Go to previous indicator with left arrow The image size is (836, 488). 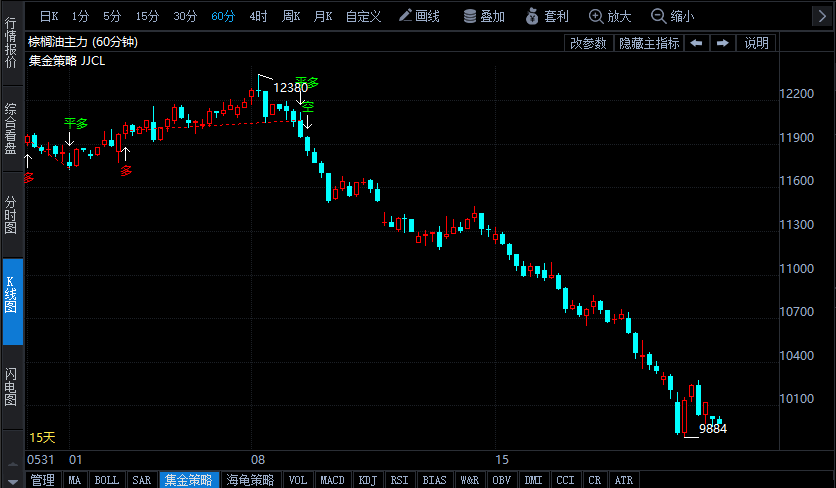coord(696,43)
